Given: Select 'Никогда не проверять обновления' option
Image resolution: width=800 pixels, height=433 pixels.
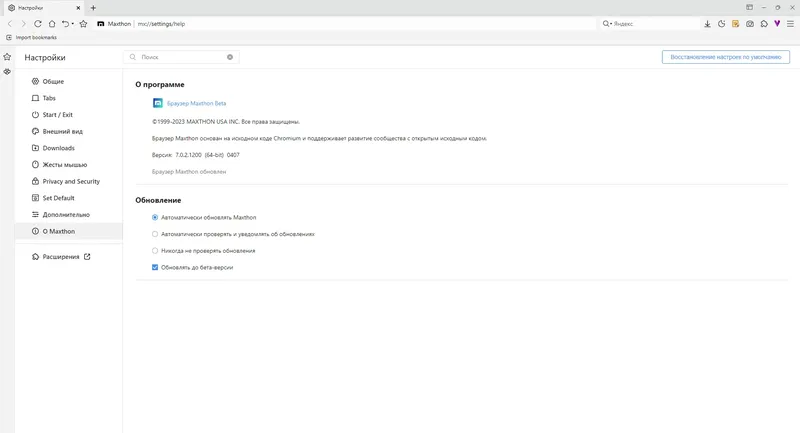Looking at the screenshot, I should pyautogui.click(x=155, y=250).
